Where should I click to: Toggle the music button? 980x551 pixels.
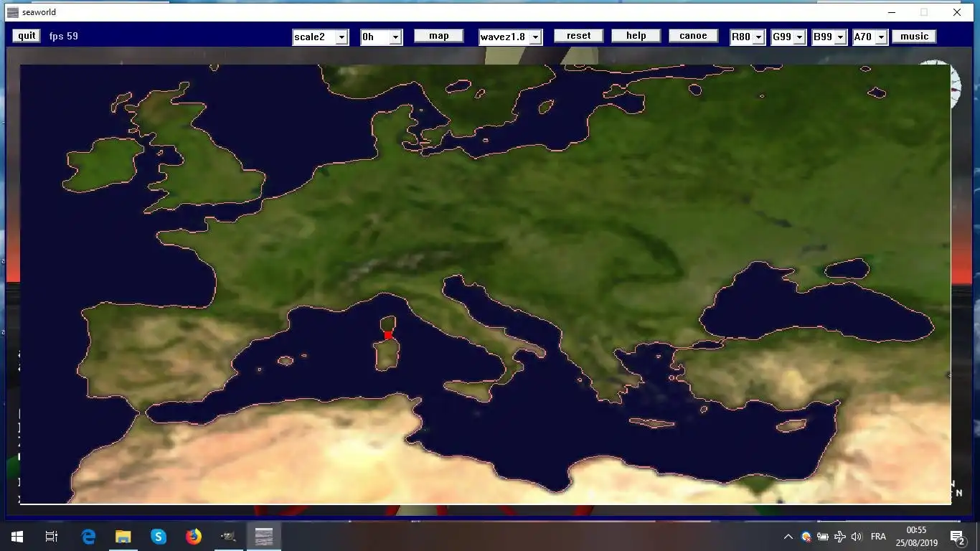click(914, 37)
